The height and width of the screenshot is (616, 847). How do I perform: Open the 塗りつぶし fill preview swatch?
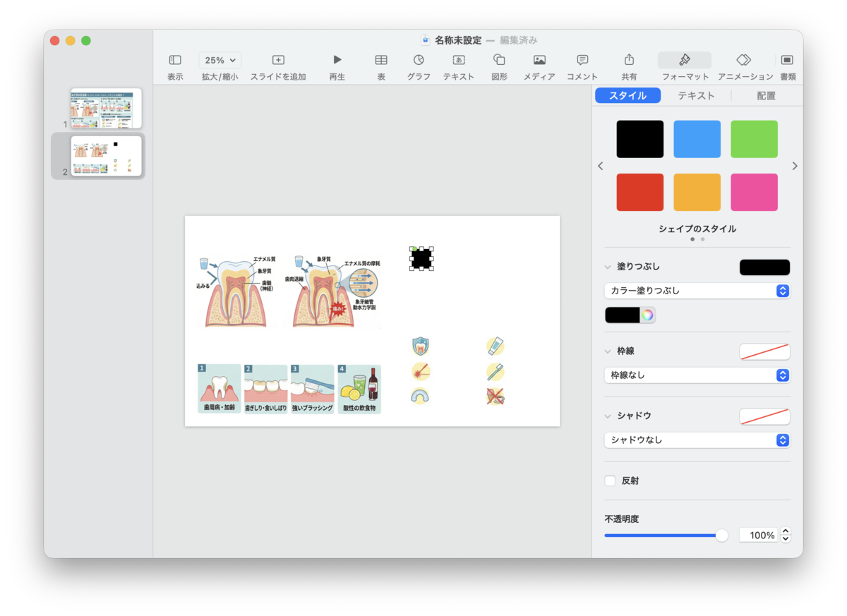pos(764,267)
